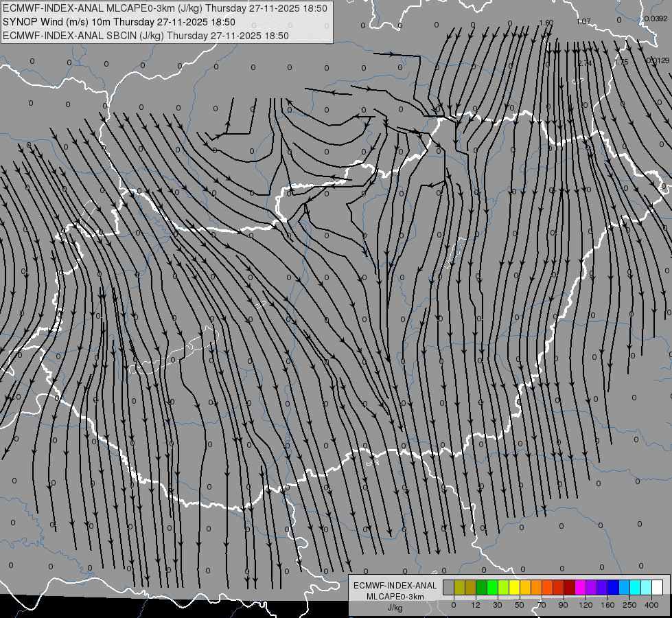Click the map value '1.60'
The width and height of the screenshot is (672, 618).
[546, 23]
